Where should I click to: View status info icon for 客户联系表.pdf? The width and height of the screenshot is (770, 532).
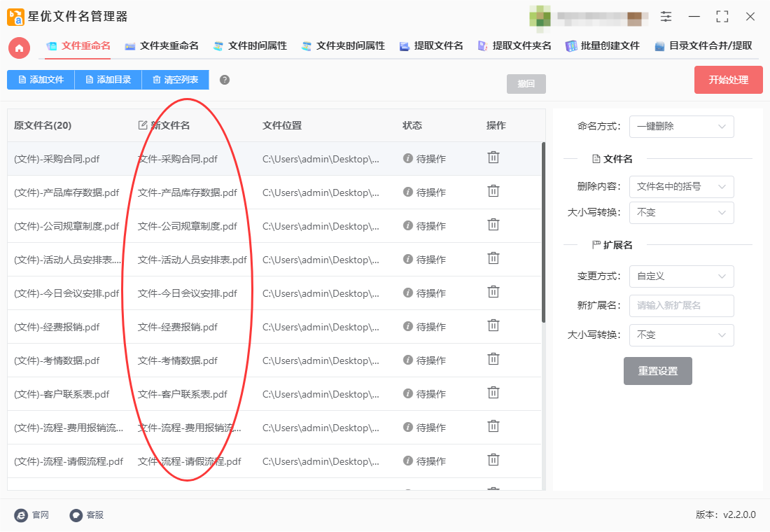pyautogui.click(x=407, y=393)
